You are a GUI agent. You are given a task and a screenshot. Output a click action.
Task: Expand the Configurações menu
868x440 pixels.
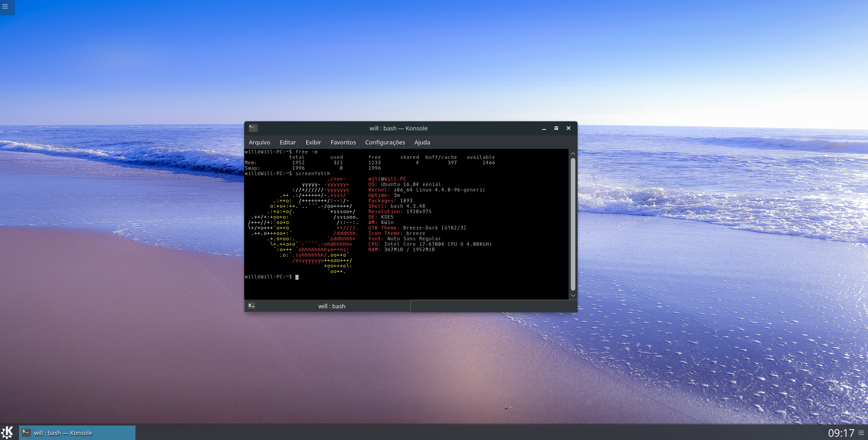pyautogui.click(x=385, y=142)
